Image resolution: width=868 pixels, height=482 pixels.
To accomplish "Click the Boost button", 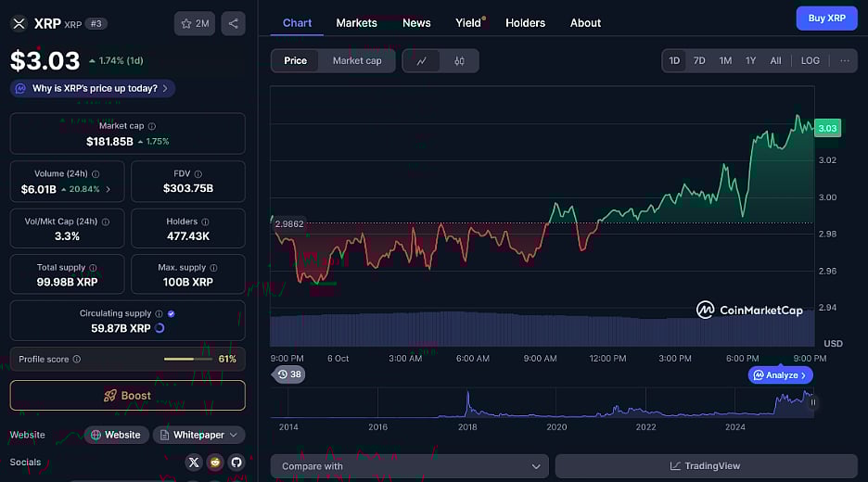I will click(x=127, y=396).
